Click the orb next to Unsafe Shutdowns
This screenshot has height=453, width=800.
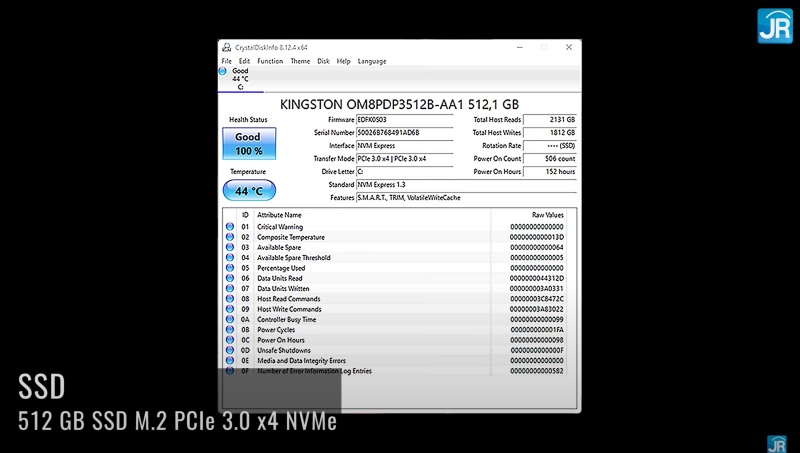230,350
